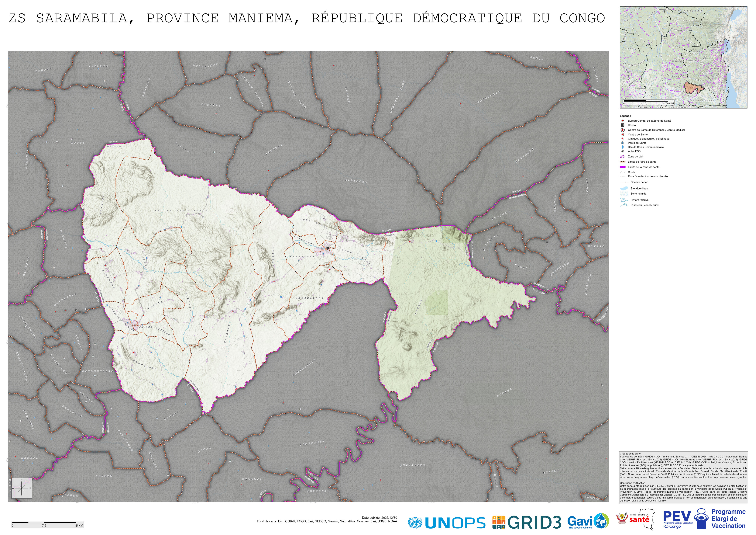Click the UNOPS logo

pos(447,523)
